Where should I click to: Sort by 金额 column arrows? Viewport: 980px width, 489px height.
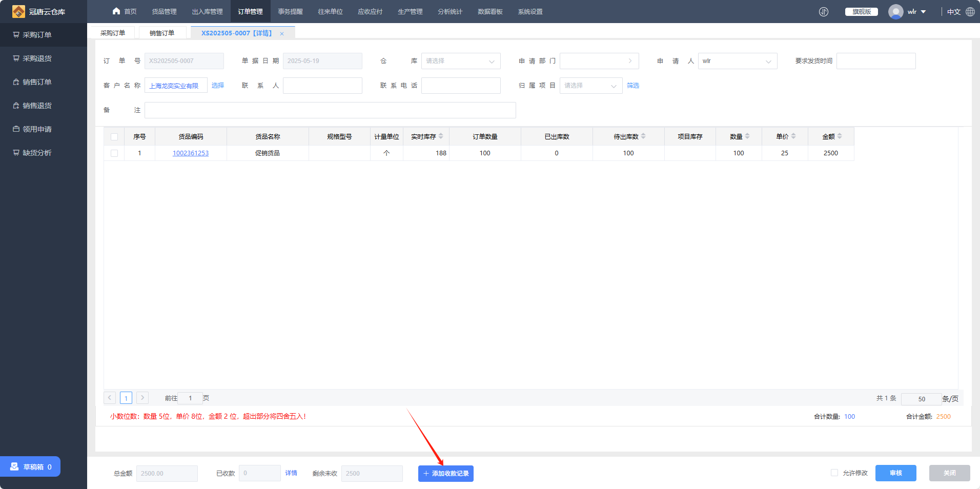click(x=840, y=136)
